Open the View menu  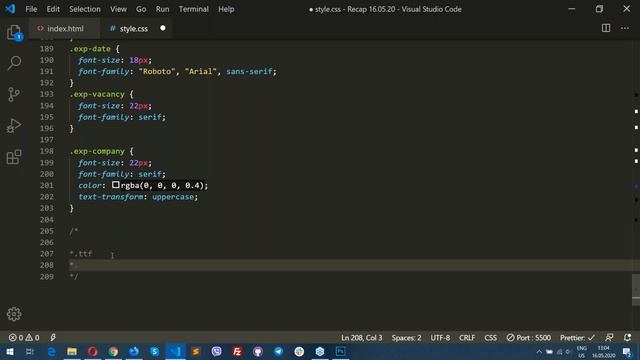point(118,9)
